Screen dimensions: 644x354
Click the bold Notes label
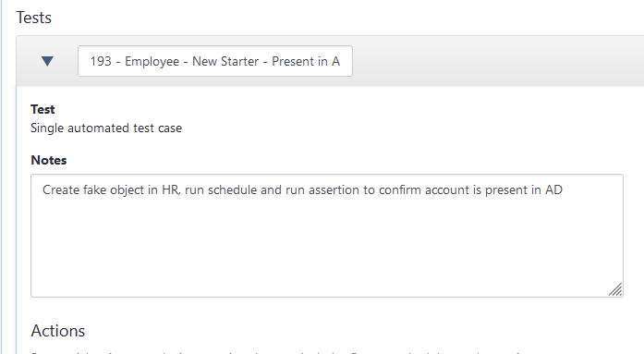tap(48, 160)
